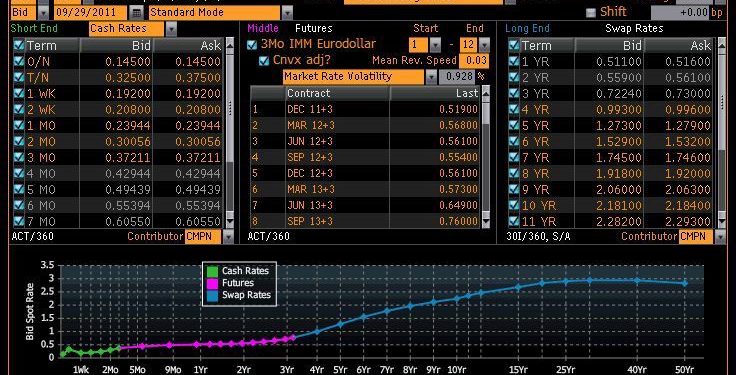Click the 3 MO ask value 0.37211
This screenshot has width=736, height=375.
(x=198, y=157)
